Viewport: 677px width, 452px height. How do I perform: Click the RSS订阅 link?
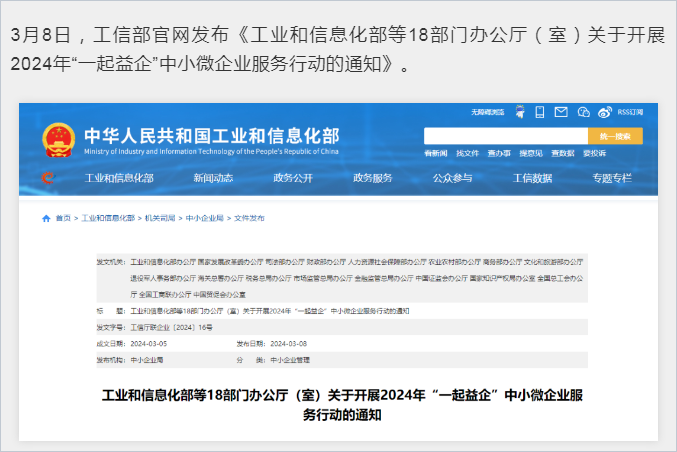click(x=630, y=112)
